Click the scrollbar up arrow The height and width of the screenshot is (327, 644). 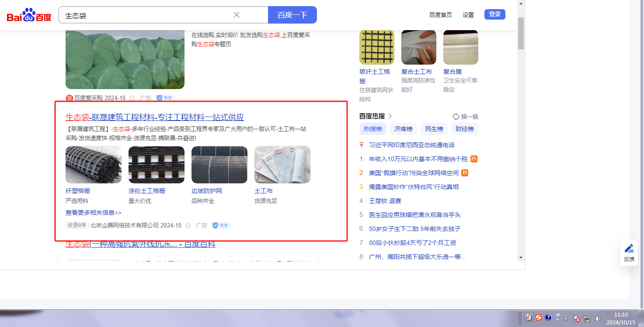pos(521,3)
